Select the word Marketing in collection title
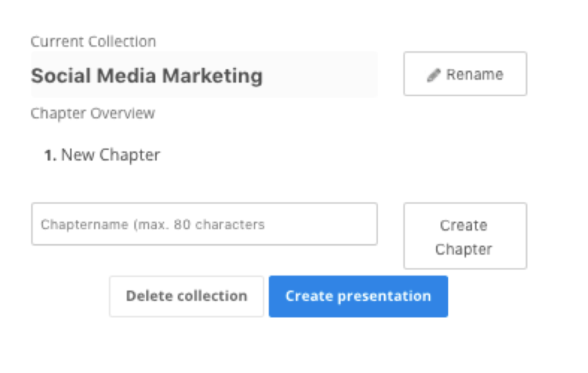 click(213, 76)
